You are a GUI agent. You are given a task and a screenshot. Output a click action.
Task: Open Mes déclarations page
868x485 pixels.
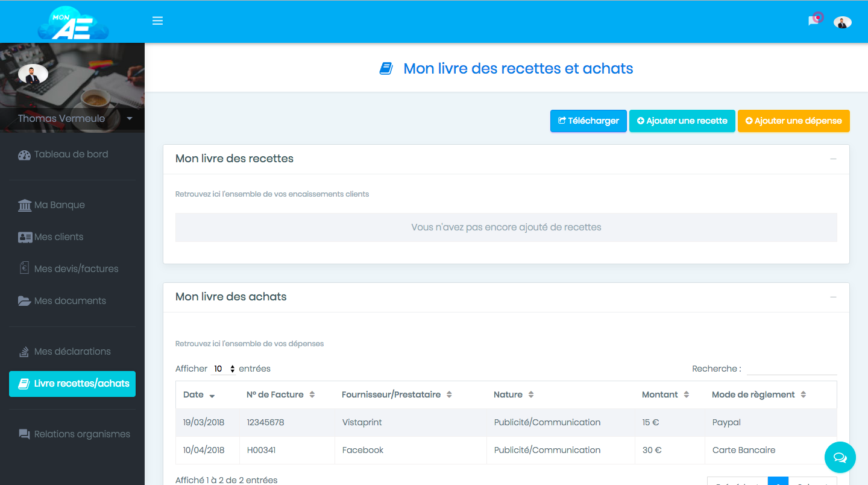(64, 352)
